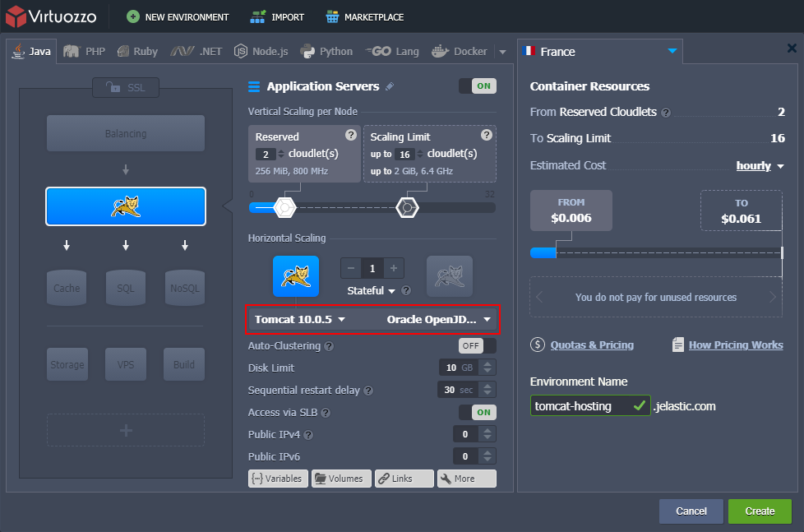Switch to the Ruby tab
The width and height of the screenshot is (804, 532).
point(137,51)
